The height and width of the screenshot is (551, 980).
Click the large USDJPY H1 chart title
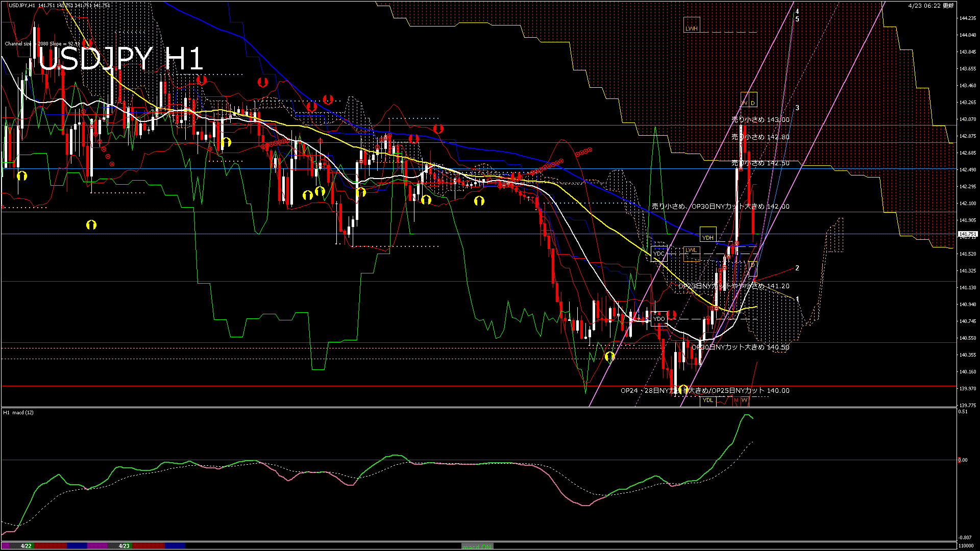click(121, 59)
